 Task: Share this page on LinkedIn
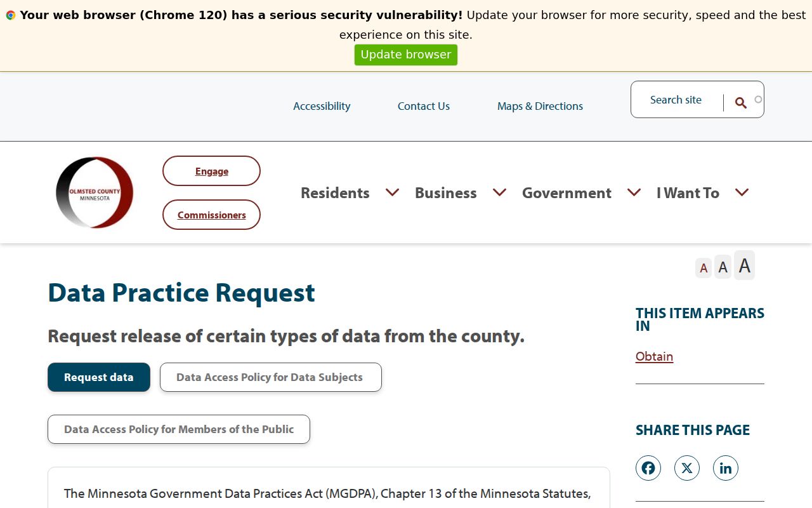click(x=726, y=468)
